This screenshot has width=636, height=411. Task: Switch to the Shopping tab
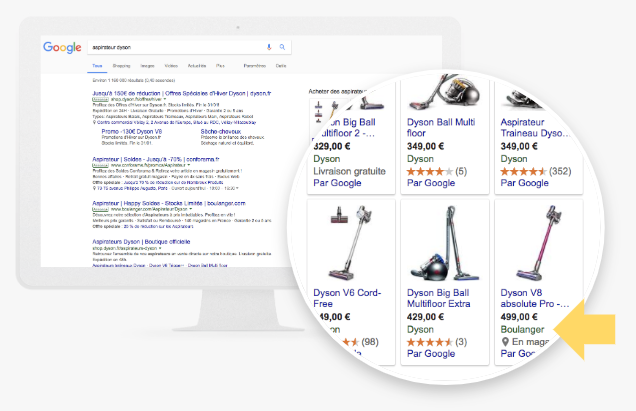[x=121, y=66]
